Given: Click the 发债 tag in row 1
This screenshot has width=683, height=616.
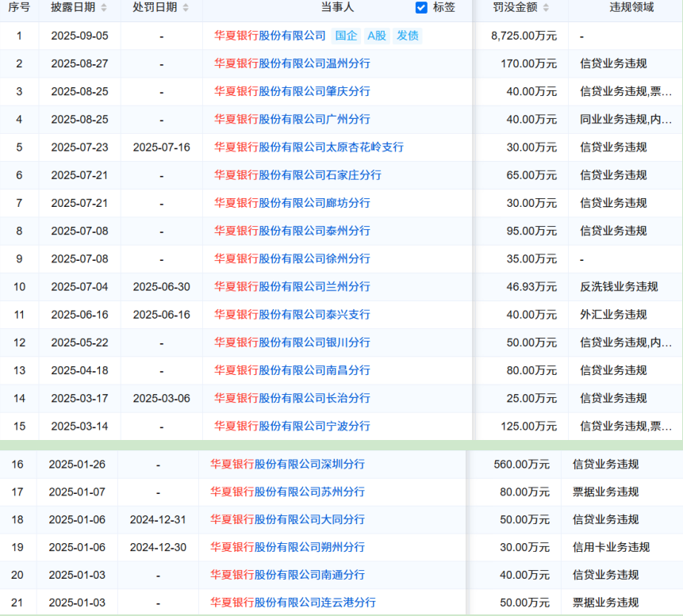Looking at the screenshot, I should (x=408, y=36).
